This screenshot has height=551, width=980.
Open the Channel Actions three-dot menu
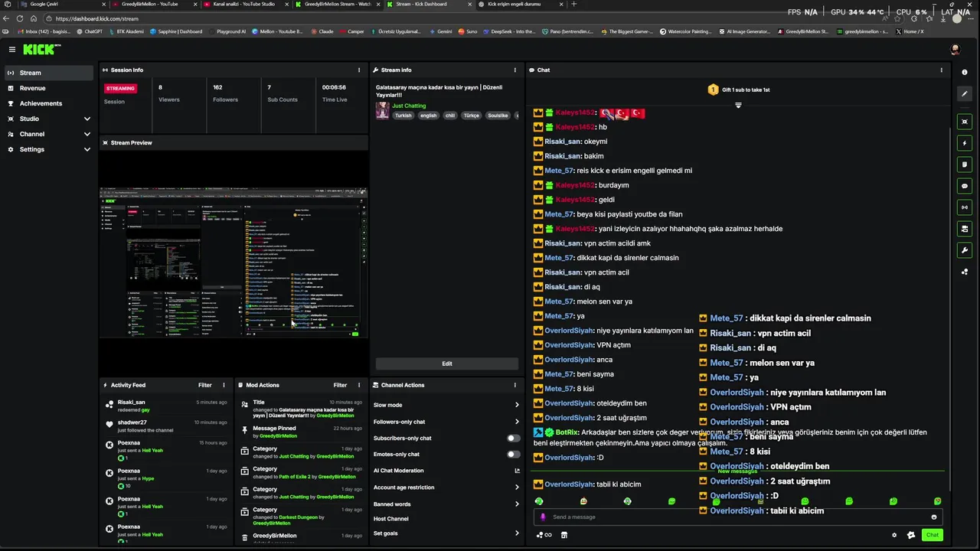click(x=514, y=385)
